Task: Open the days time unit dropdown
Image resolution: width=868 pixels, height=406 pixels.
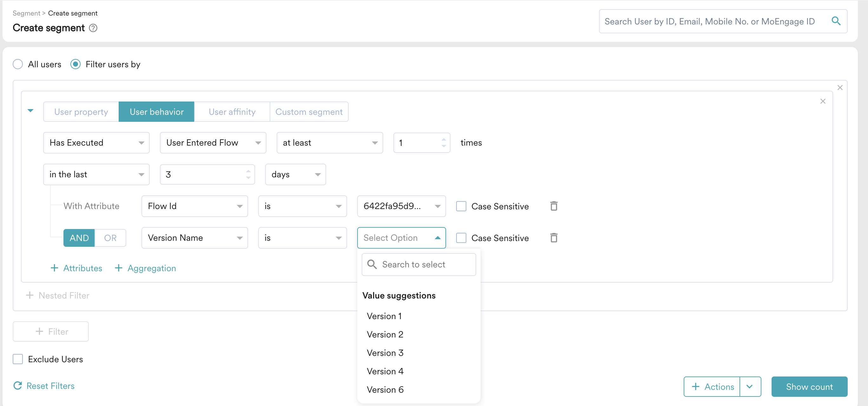Action: coord(295,174)
